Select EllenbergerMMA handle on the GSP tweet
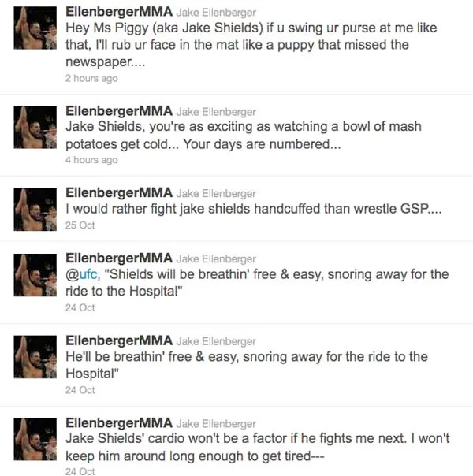Image resolution: width=473 pixels, height=476 pixels. point(118,192)
